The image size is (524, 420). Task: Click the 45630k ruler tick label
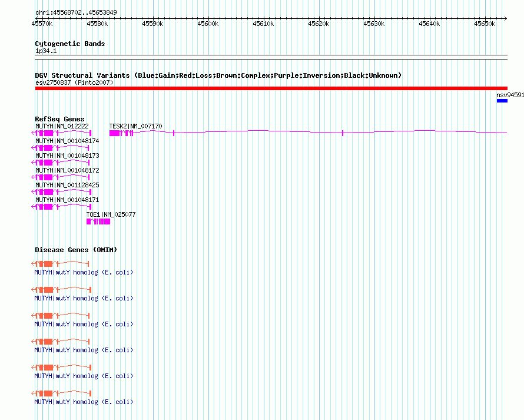click(x=374, y=24)
